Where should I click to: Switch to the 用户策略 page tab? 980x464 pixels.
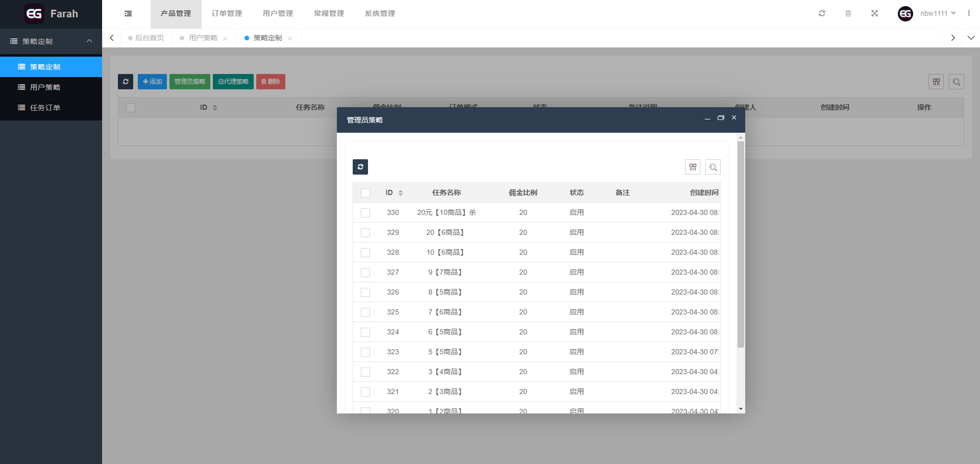(x=203, y=38)
